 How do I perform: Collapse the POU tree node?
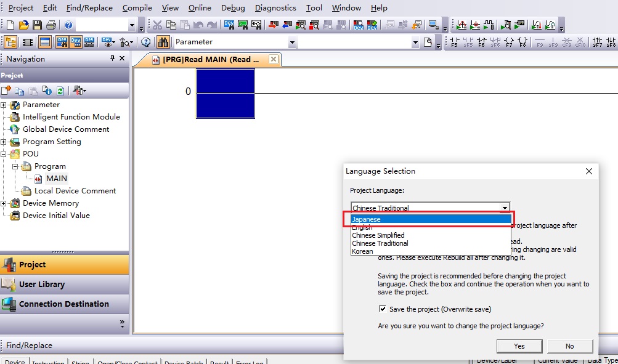[4, 154]
